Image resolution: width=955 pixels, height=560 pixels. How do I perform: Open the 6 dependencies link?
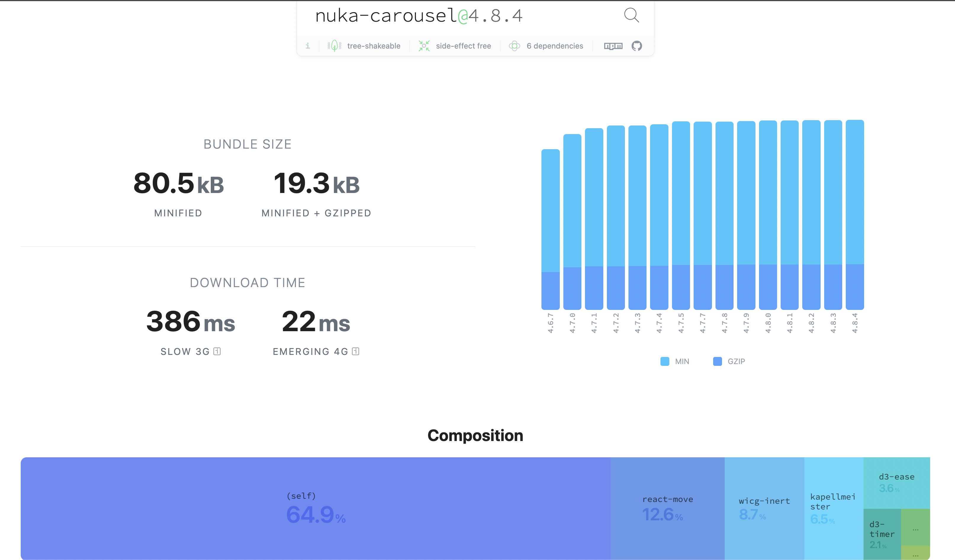(555, 46)
